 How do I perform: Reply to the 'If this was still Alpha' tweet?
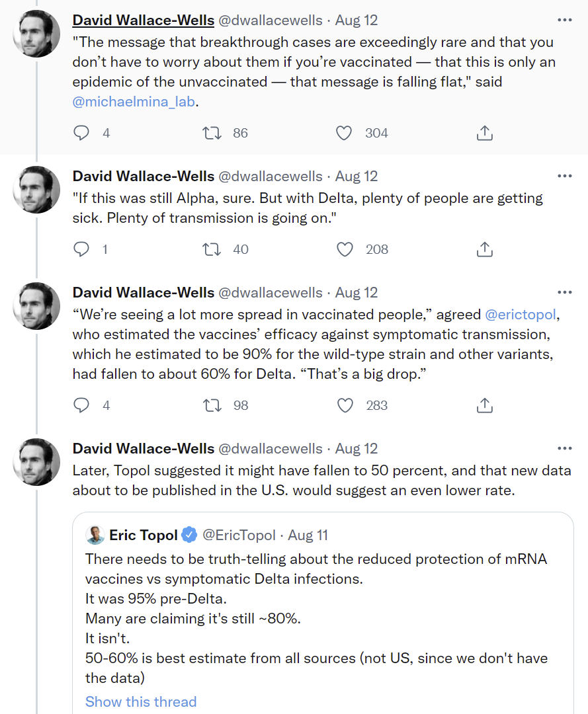[x=81, y=249]
